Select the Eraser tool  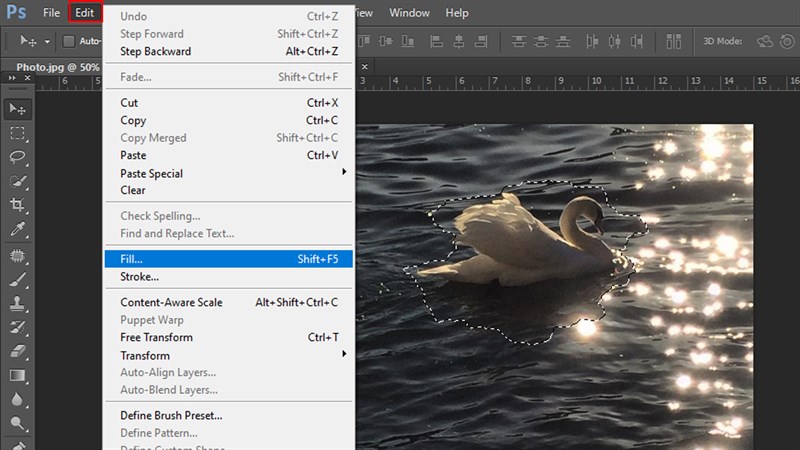pos(17,352)
